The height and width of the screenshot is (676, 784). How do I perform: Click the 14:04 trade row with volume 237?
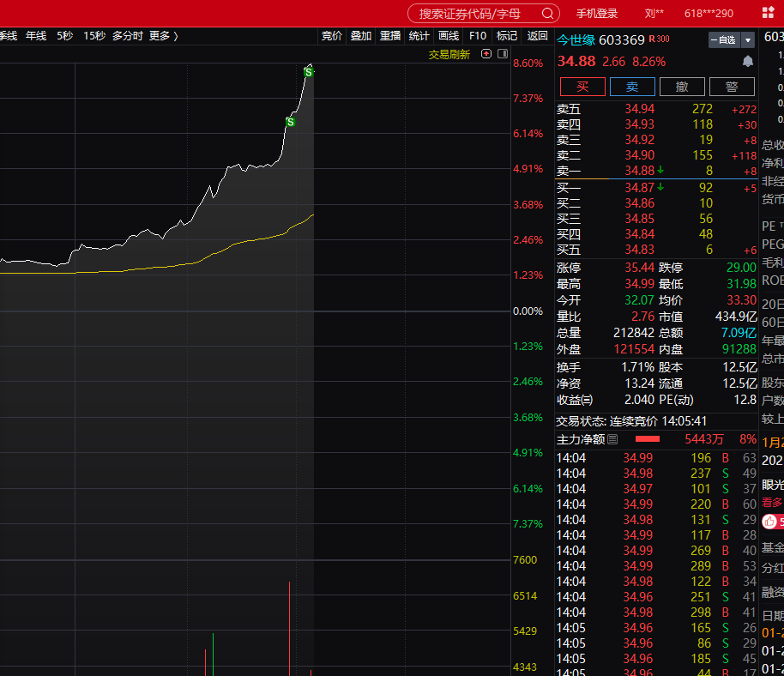[x=656, y=474]
